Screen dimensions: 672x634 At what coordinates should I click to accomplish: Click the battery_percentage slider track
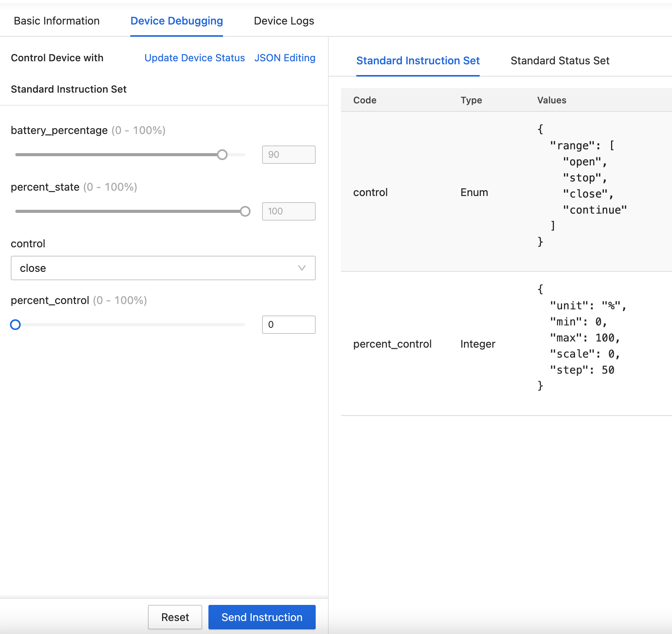click(x=130, y=155)
